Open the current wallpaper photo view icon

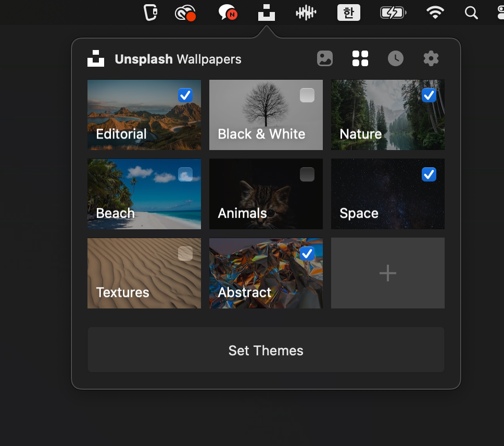[325, 58]
